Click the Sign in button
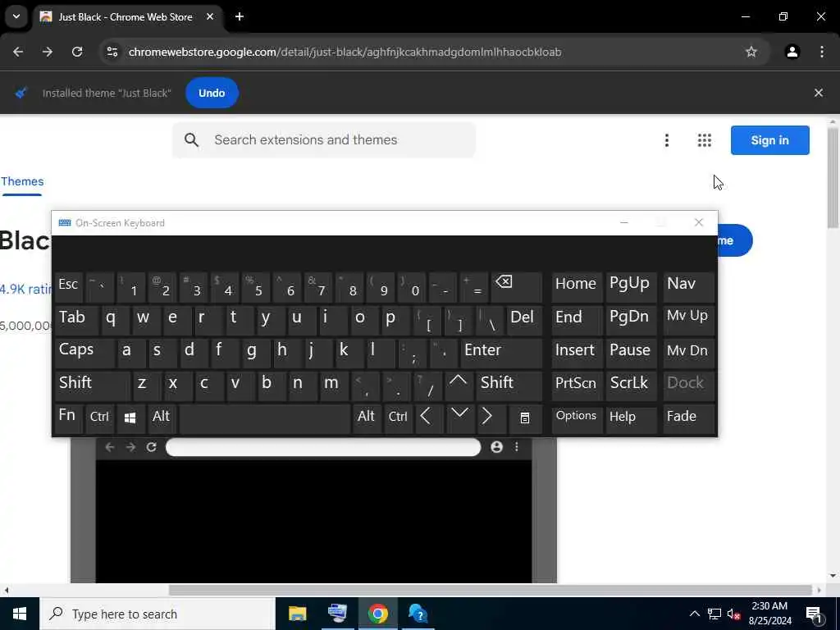This screenshot has width=840, height=630. point(769,140)
